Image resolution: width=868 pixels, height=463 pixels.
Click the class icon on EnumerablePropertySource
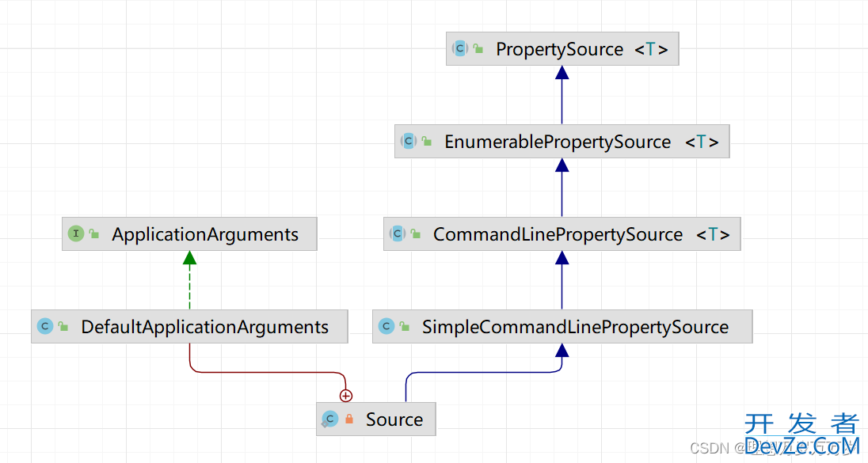[x=408, y=141]
